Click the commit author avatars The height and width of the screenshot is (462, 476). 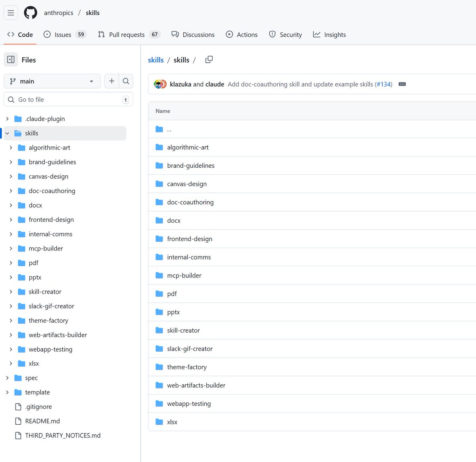pos(160,84)
